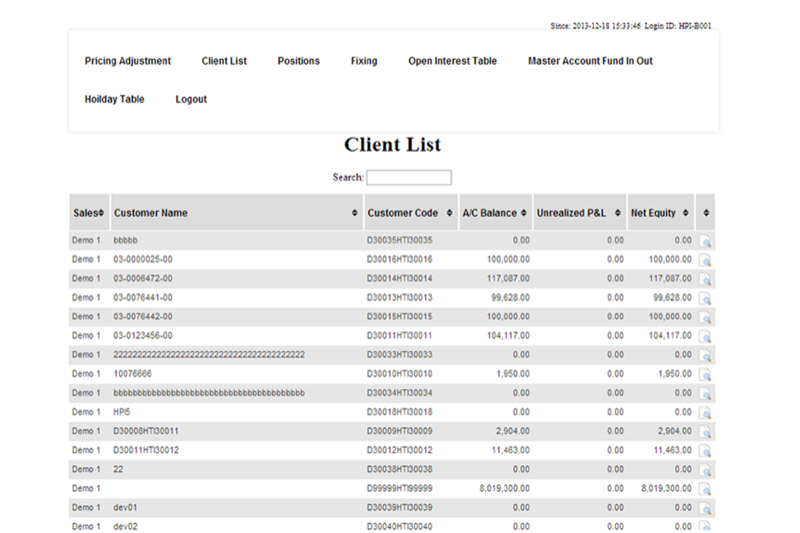
Task: Open details icon for 03-0123456-00 row
Action: [705, 336]
